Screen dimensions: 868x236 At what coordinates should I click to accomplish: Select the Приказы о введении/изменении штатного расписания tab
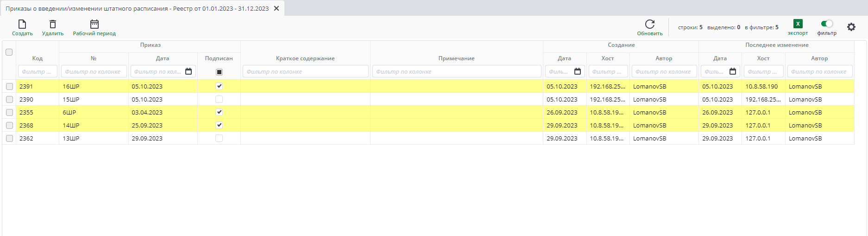[x=137, y=8]
